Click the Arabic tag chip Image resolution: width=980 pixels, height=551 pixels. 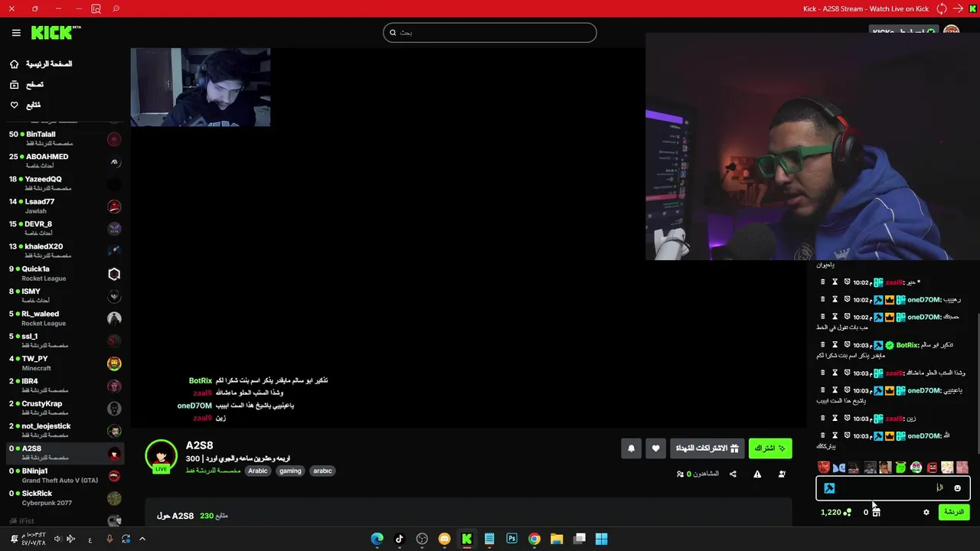[258, 471]
